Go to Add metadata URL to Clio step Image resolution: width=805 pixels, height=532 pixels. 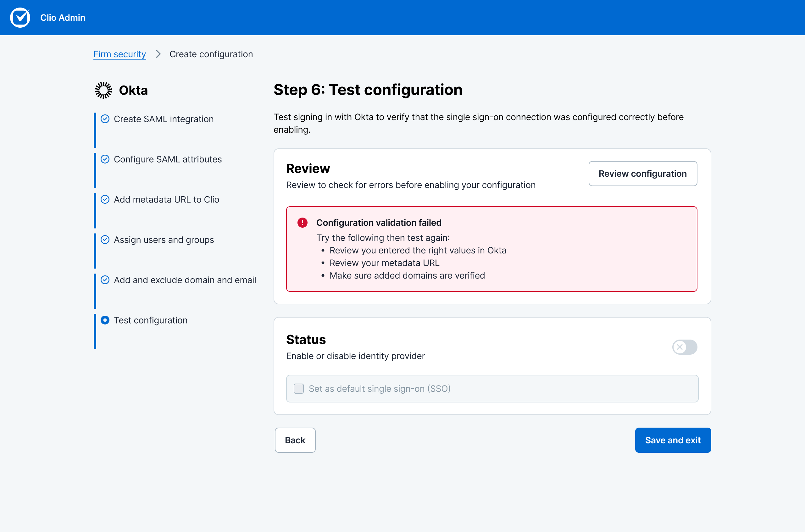click(x=167, y=199)
